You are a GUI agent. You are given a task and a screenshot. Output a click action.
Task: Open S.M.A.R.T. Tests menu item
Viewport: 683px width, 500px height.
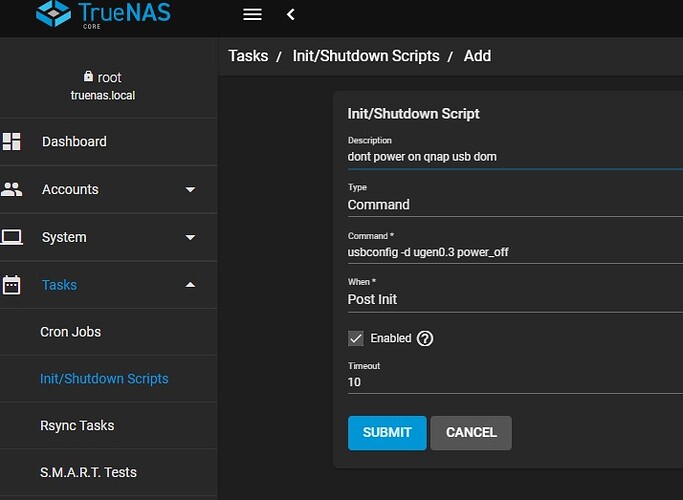[88, 472]
